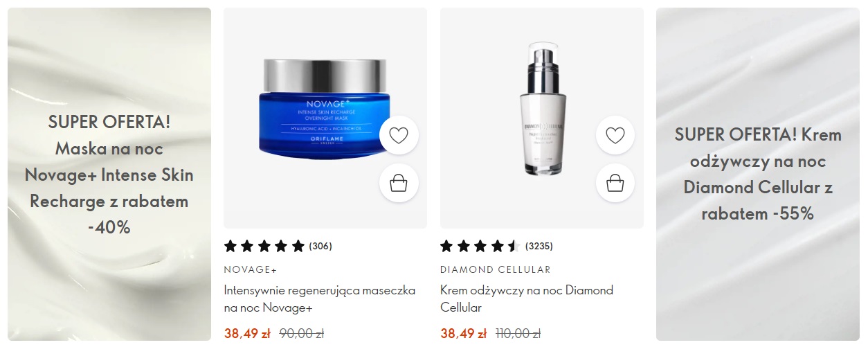This screenshot has width=868, height=347.
Task: Add Novage+ overnight mask to shopping bag
Action: coord(399,183)
